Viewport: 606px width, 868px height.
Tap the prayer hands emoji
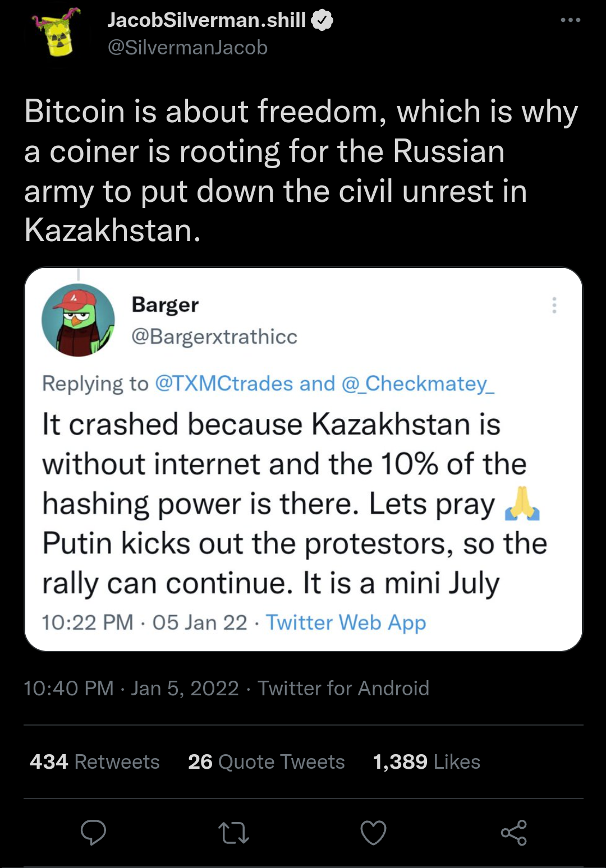522,503
